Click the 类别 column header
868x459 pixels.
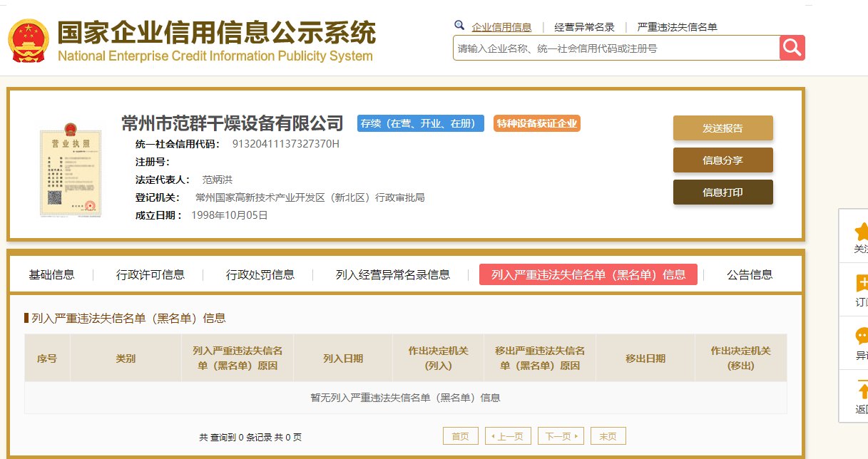(x=126, y=359)
